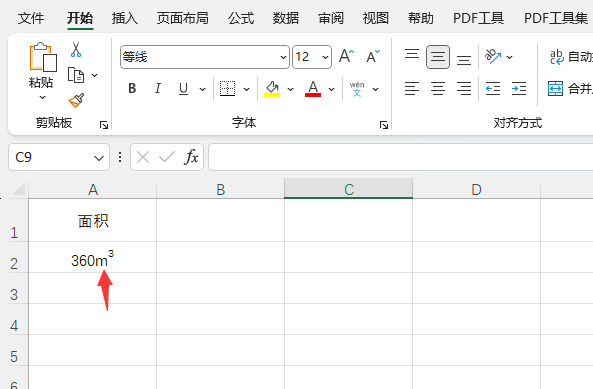Open underline style dropdown arrow
593x389 pixels.
coord(202,89)
